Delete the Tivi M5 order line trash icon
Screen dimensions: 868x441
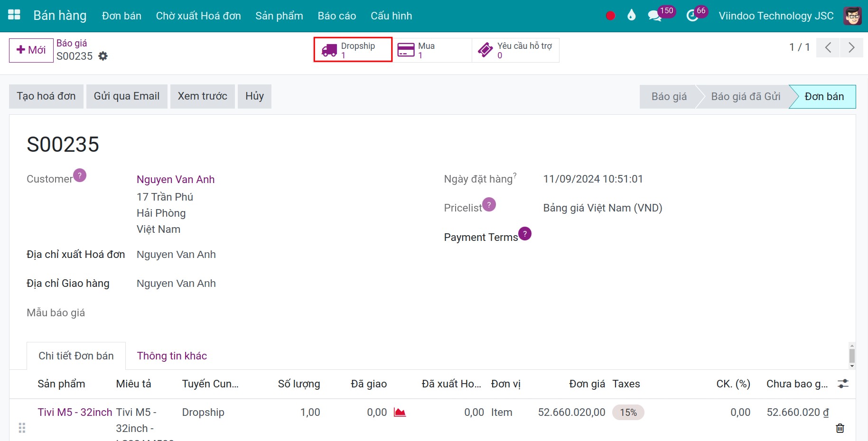840,428
